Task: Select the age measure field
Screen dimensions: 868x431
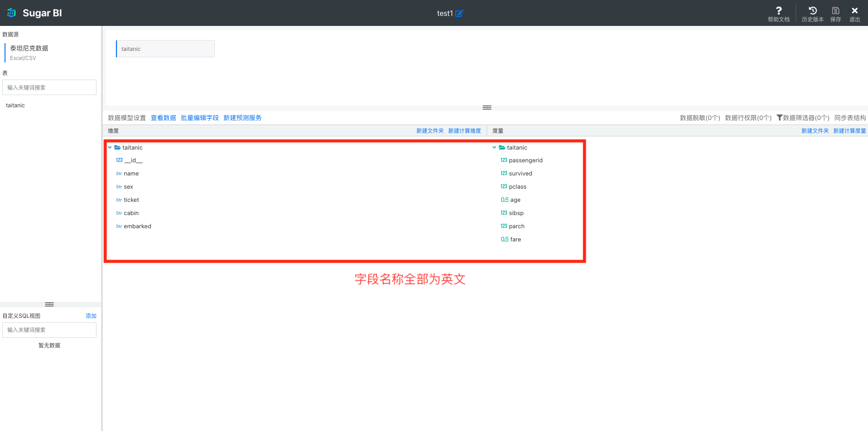Action: coord(515,200)
